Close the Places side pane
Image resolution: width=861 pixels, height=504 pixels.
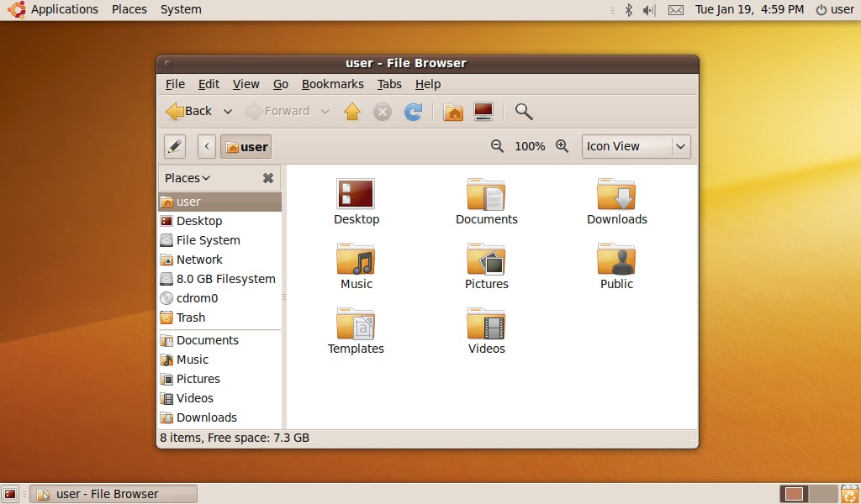coord(268,178)
